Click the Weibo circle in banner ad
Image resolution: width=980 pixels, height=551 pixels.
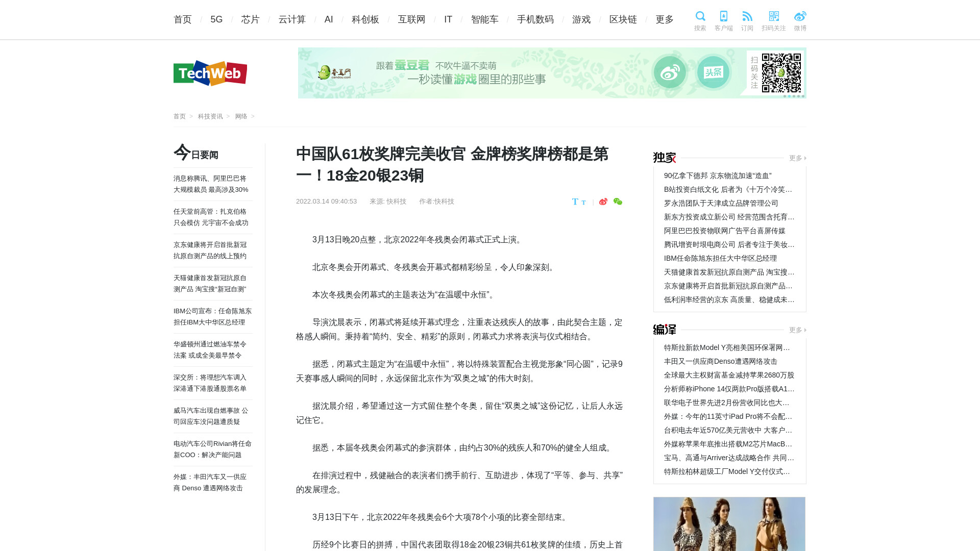pos(670,72)
